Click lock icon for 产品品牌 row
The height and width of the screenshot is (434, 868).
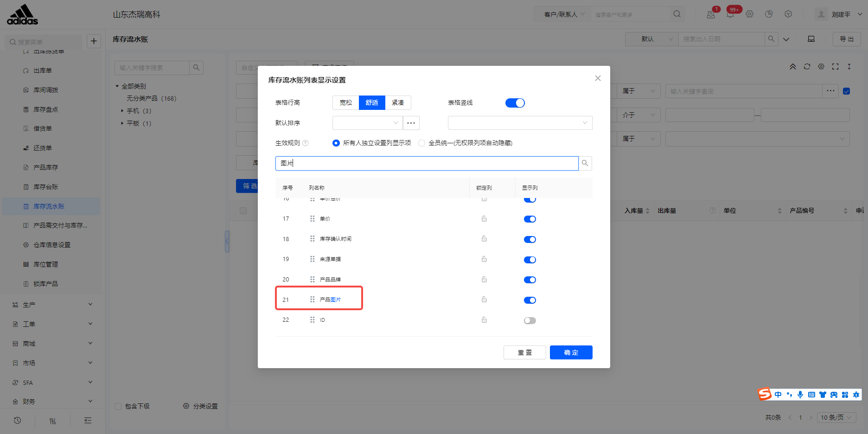pos(484,280)
